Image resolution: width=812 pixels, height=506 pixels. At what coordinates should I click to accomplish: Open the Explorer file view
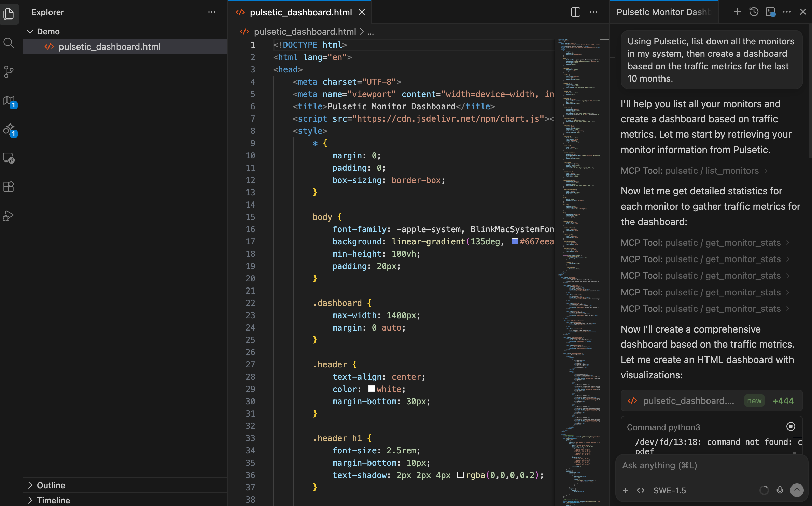[9, 14]
